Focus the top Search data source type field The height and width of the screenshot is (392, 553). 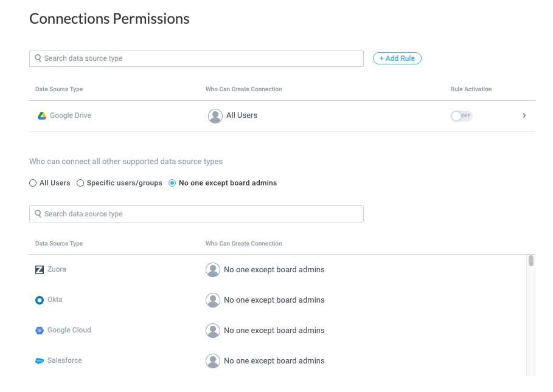[201, 58]
